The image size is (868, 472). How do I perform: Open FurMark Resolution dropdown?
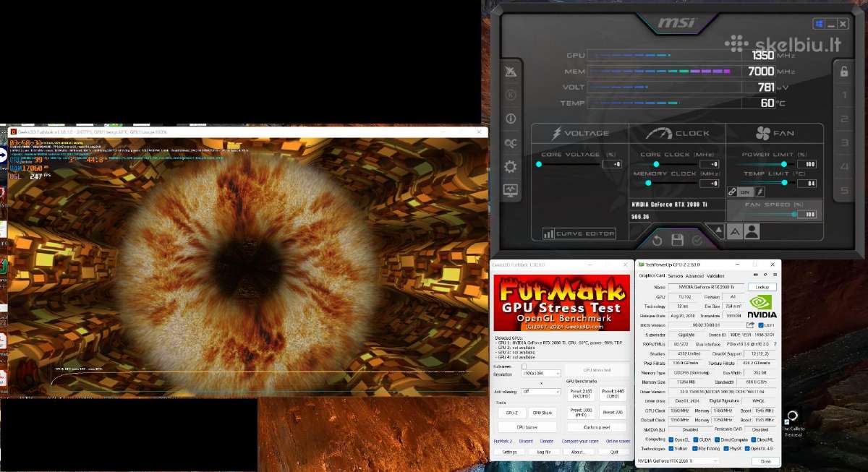click(541, 373)
